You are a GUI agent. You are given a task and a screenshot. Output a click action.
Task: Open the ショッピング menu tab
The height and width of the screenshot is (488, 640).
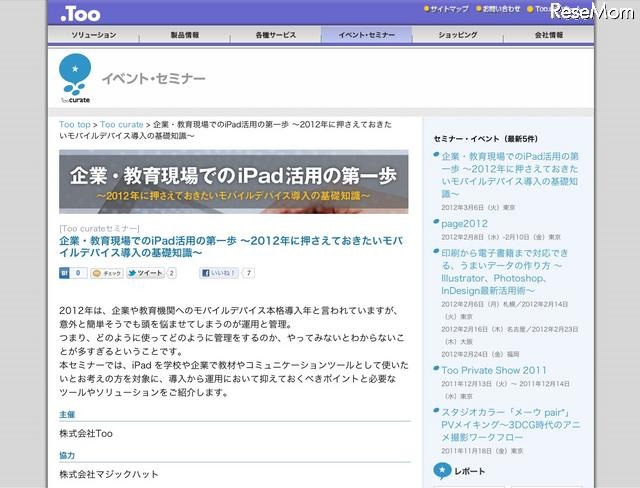[458, 35]
